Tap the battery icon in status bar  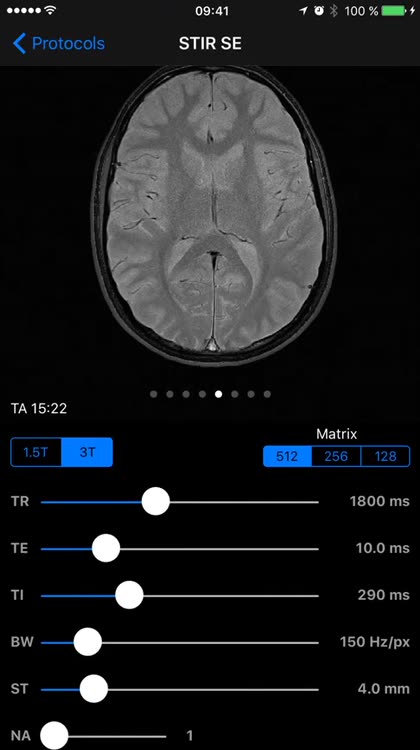tap(394, 11)
